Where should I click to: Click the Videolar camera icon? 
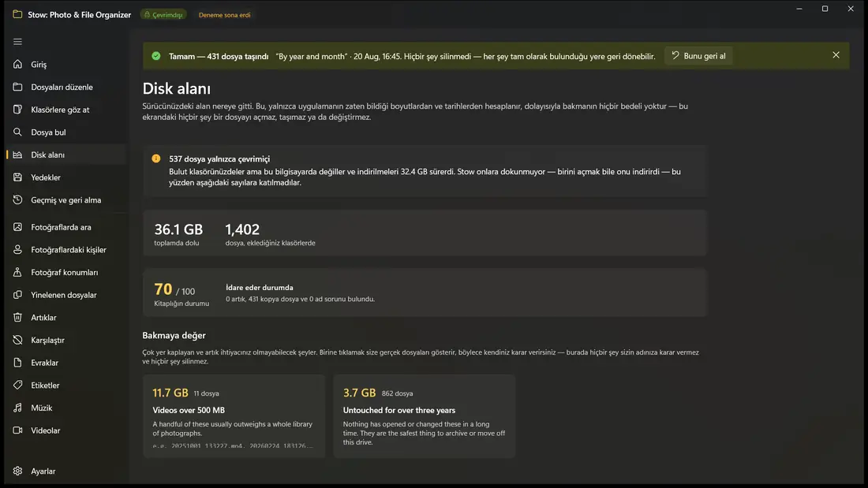17,430
